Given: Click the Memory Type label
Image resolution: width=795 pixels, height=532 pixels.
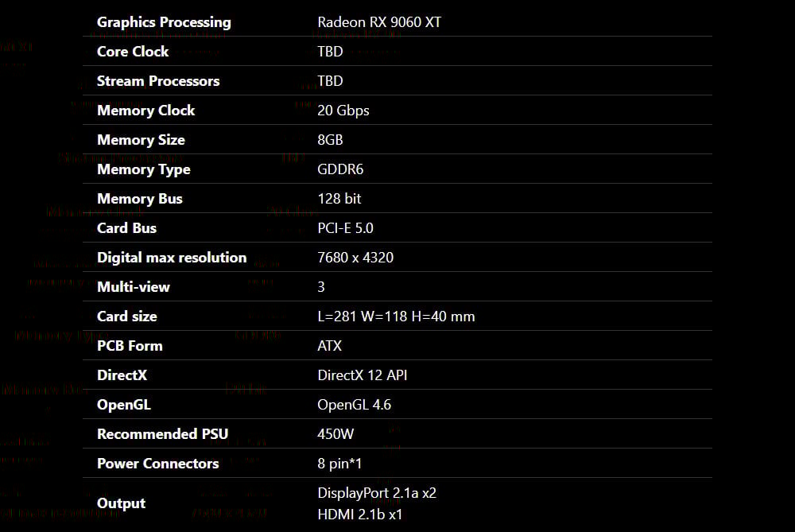Looking at the screenshot, I should (x=143, y=169).
